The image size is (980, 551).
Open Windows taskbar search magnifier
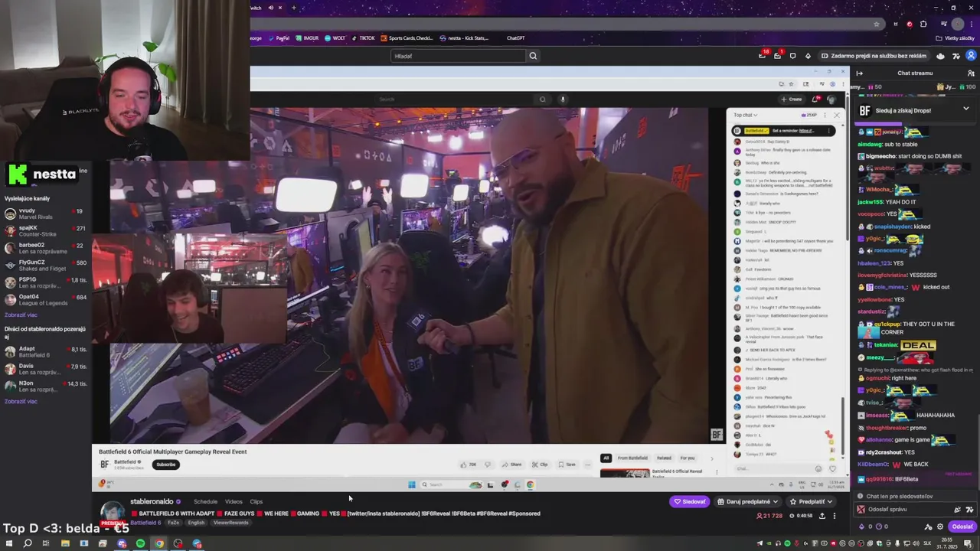click(28, 543)
